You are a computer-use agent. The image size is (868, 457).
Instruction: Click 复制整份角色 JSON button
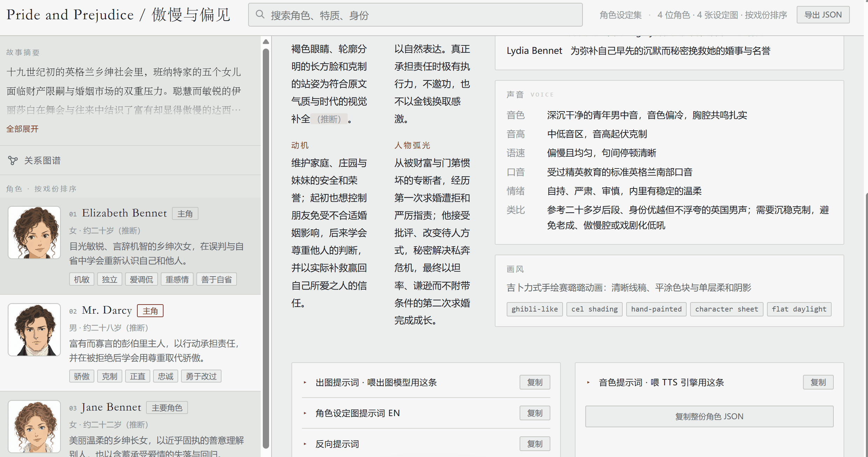[x=709, y=416]
